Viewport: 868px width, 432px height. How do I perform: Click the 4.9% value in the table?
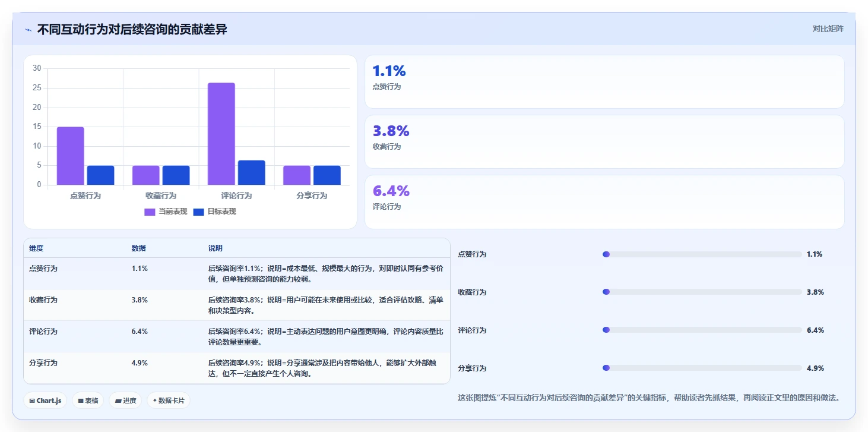140,363
